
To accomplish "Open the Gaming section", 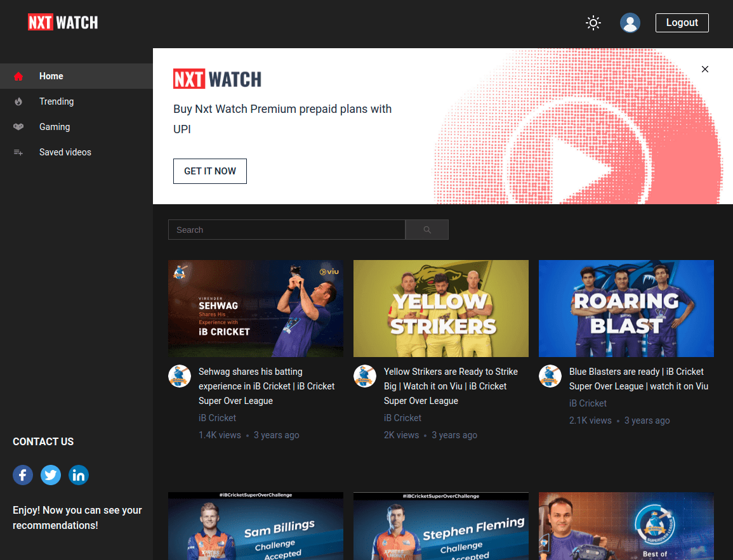I will pyautogui.click(x=76, y=127).
